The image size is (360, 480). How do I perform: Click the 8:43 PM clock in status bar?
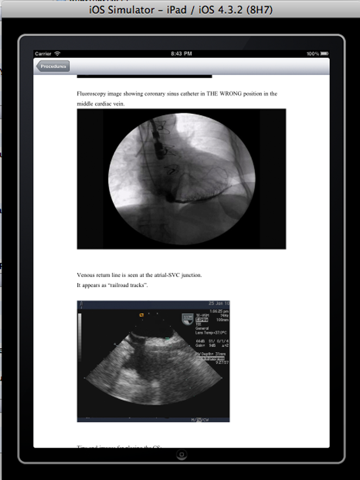181,53
